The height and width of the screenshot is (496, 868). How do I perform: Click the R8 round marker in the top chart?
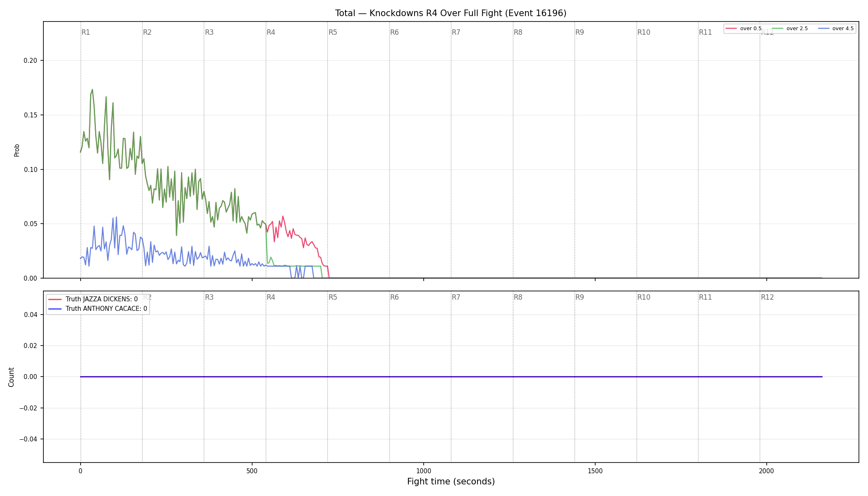[518, 32]
